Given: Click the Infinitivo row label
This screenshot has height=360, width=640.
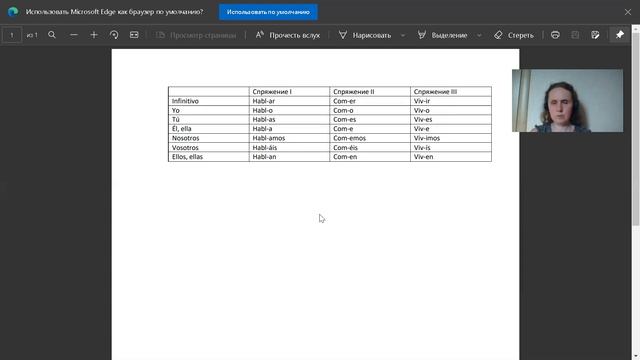Looking at the screenshot, I should tap(209, 101).
